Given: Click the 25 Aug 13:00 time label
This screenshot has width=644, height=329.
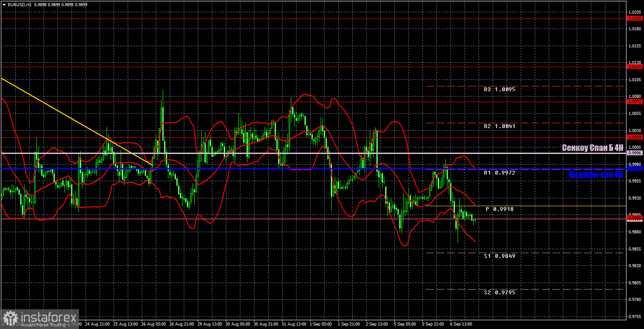Looking at the screenshot, I should pyautogui.click(x=125, y=324).
